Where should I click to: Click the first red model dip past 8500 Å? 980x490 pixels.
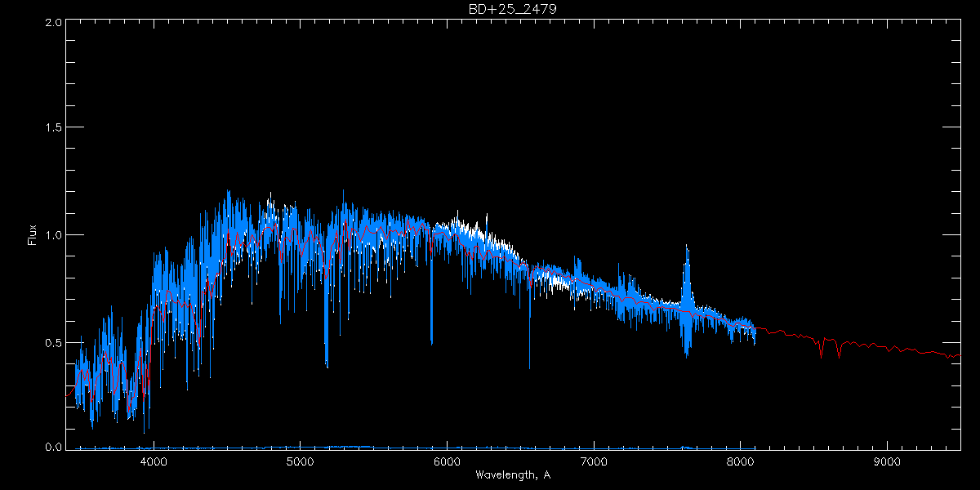point(821,355)
